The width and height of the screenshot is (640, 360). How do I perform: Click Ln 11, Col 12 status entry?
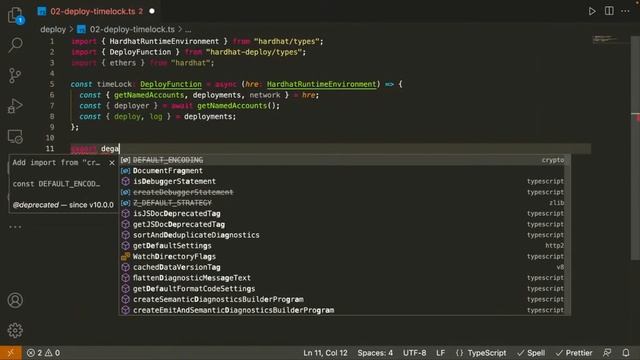(325, 353)
